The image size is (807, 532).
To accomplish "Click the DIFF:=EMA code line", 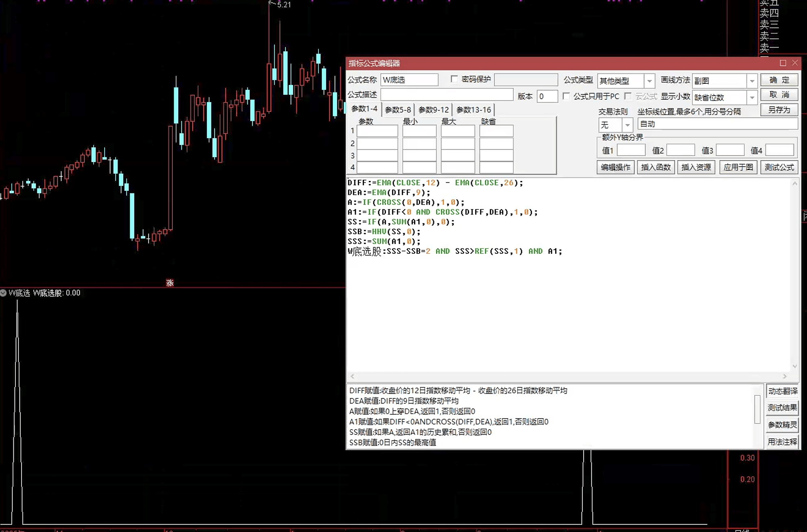I will point(435,183).
